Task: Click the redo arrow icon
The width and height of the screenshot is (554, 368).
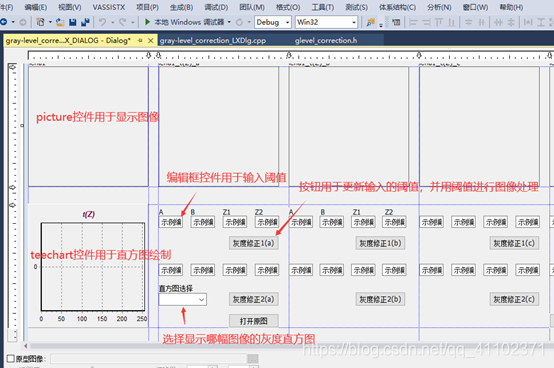Action: (x=122, y=22)
